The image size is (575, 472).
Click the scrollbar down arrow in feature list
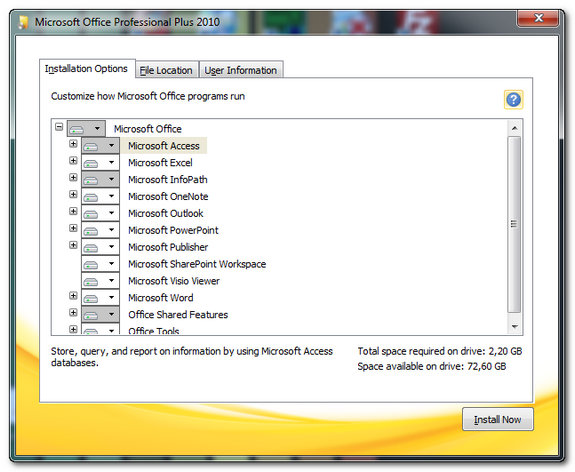click(x=514, y=326)
